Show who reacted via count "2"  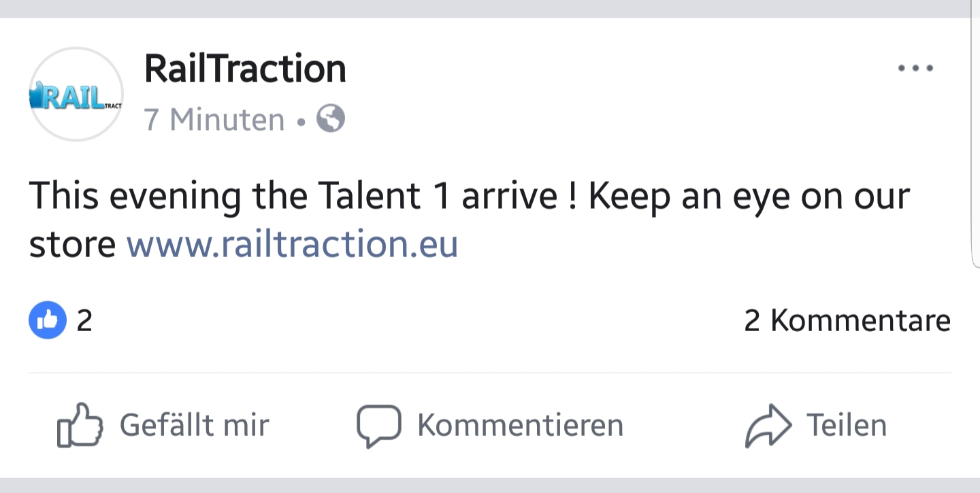pyautogui.click(x=84, y=320)
